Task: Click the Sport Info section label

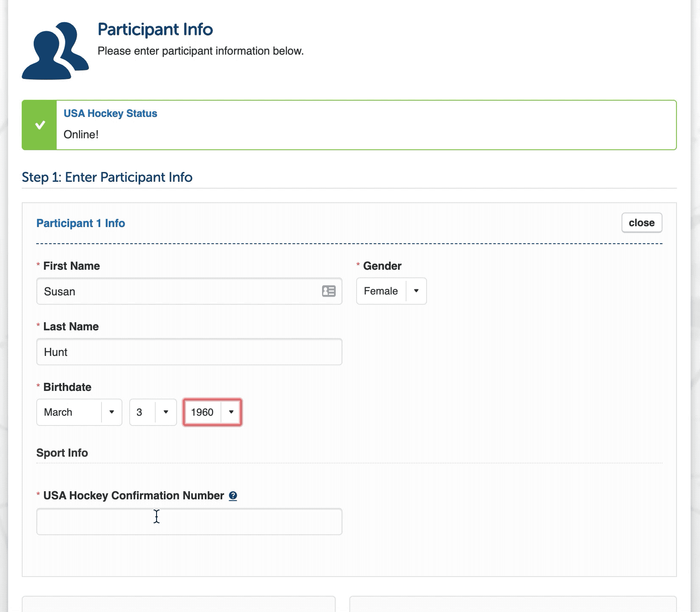Action: click(62, 453)
